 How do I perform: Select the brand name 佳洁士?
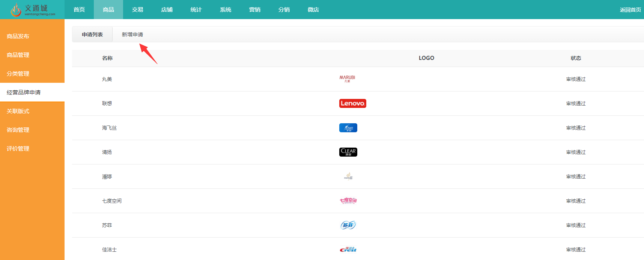110,250
